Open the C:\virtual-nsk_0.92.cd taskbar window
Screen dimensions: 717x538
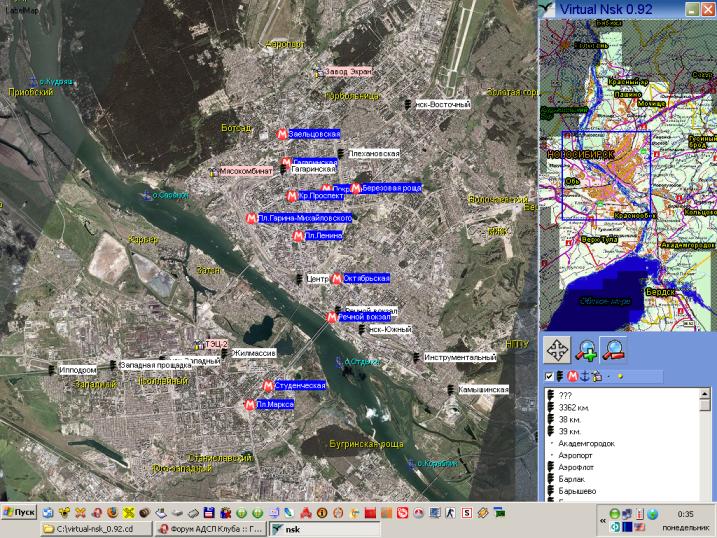95,529
